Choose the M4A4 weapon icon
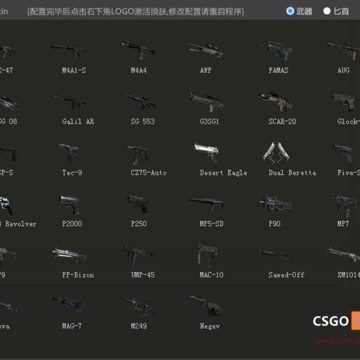The width and height of the screenshot is (360, 360). pos(138,50)
